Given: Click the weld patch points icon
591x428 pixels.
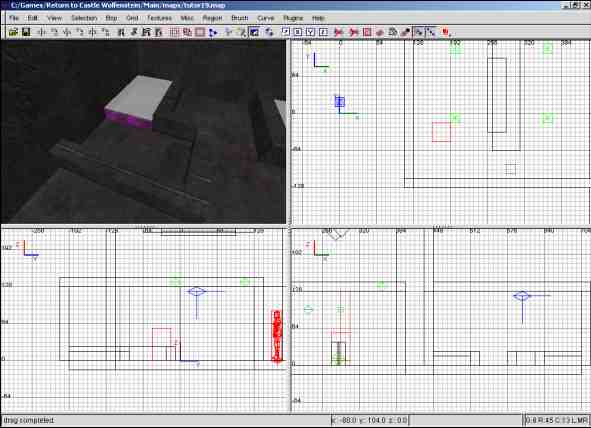Looking at the screenshot, I should point(405,32).
